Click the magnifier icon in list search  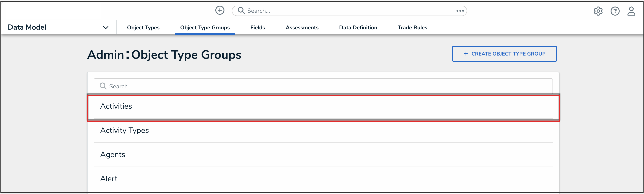click(x=103, y=86)
